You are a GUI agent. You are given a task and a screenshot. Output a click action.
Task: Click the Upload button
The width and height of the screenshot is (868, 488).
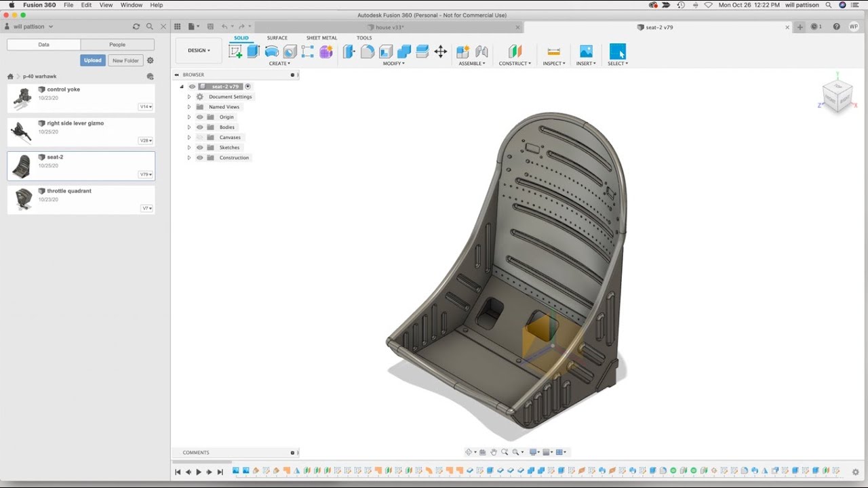click(93, 60)
